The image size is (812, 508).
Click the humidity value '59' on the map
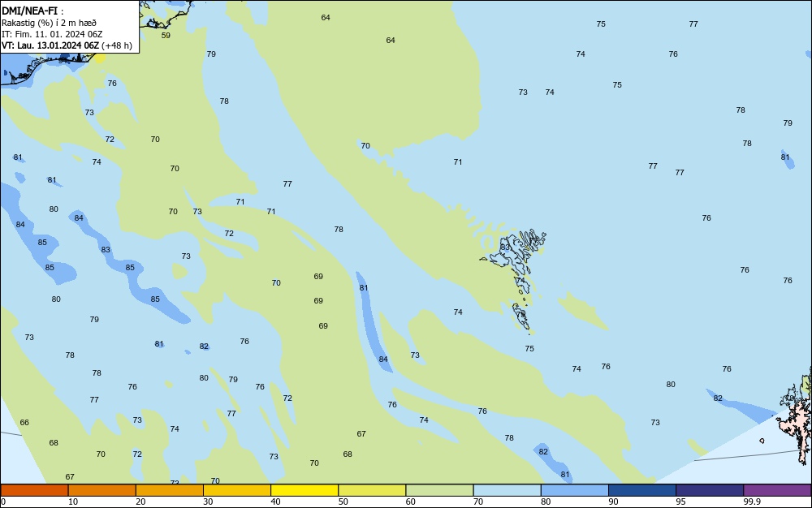[166, 36]
